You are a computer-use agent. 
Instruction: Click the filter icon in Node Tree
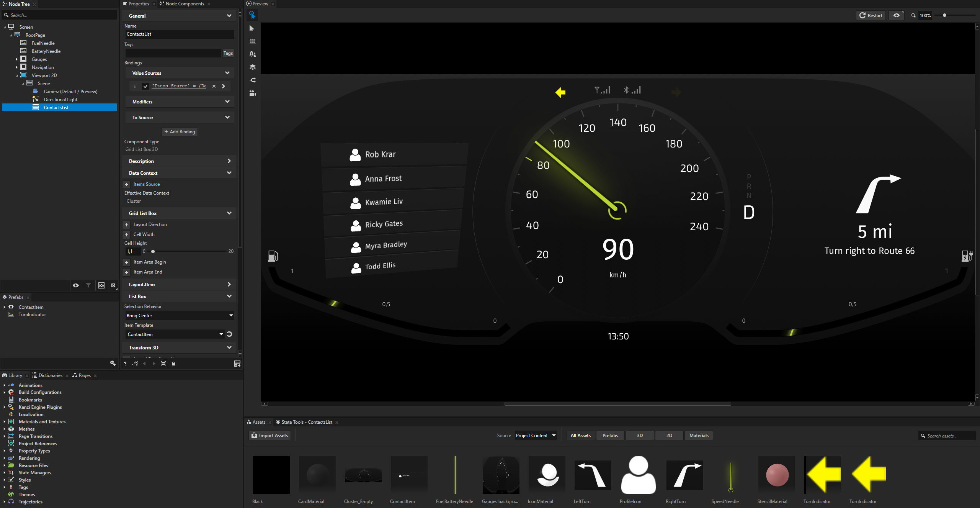tap(88, 285)
